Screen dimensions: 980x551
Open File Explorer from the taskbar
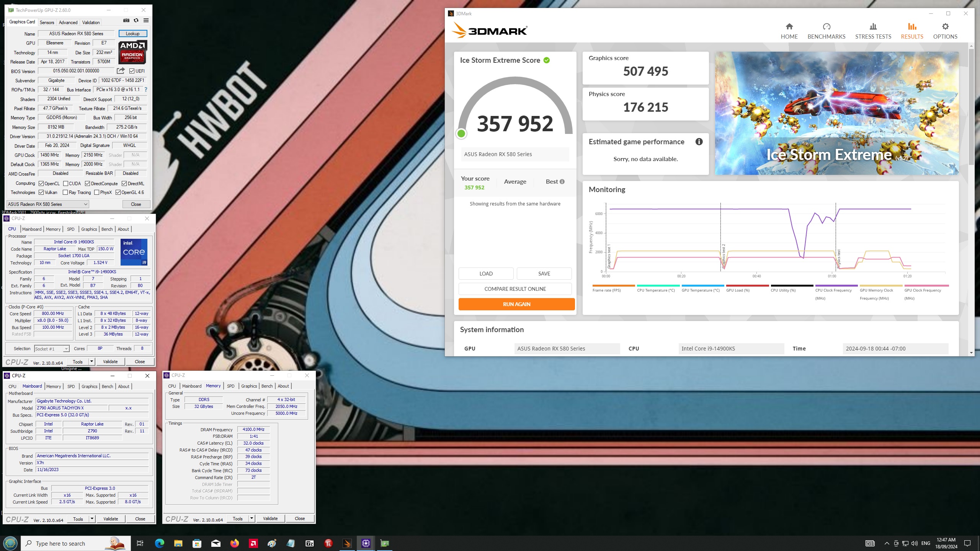pos(178,543)
